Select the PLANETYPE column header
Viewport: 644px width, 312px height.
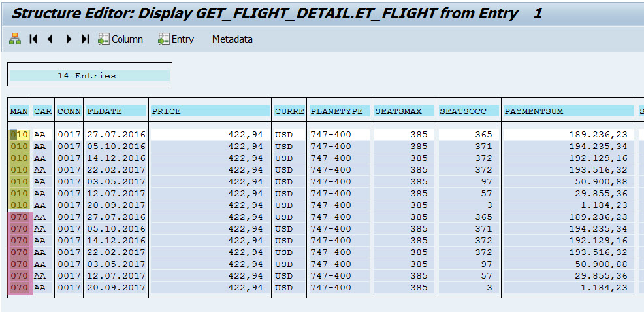339,111
